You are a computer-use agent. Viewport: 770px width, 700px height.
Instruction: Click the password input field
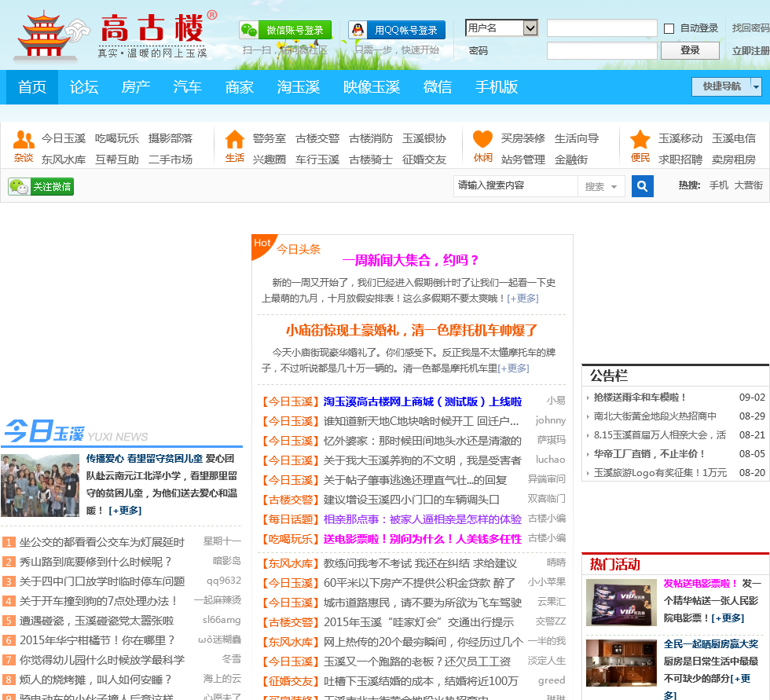(602, 50)
